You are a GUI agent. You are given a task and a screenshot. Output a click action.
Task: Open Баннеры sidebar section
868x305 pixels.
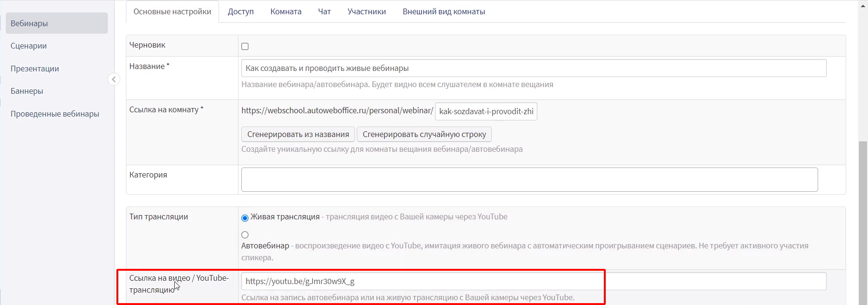coord(27,91)
